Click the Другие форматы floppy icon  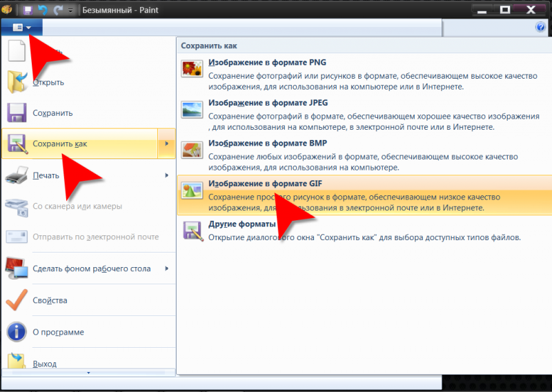pos(193,231)
